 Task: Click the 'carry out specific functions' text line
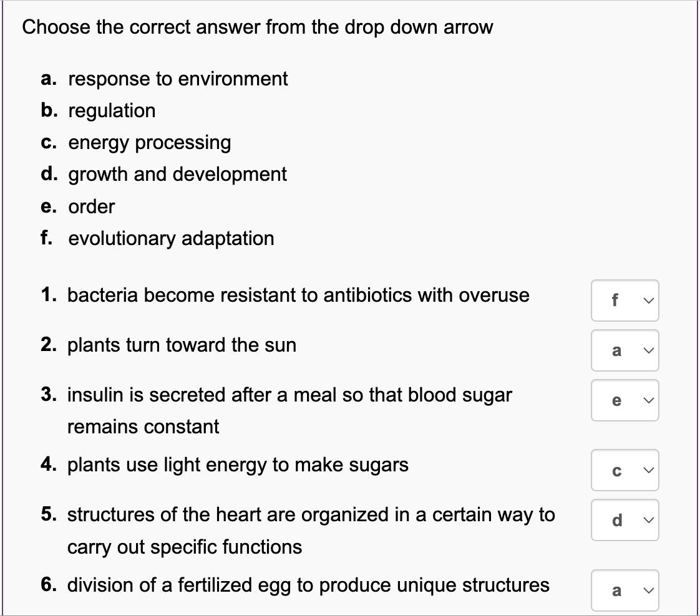pyautogui.click(x=185, y=547)
